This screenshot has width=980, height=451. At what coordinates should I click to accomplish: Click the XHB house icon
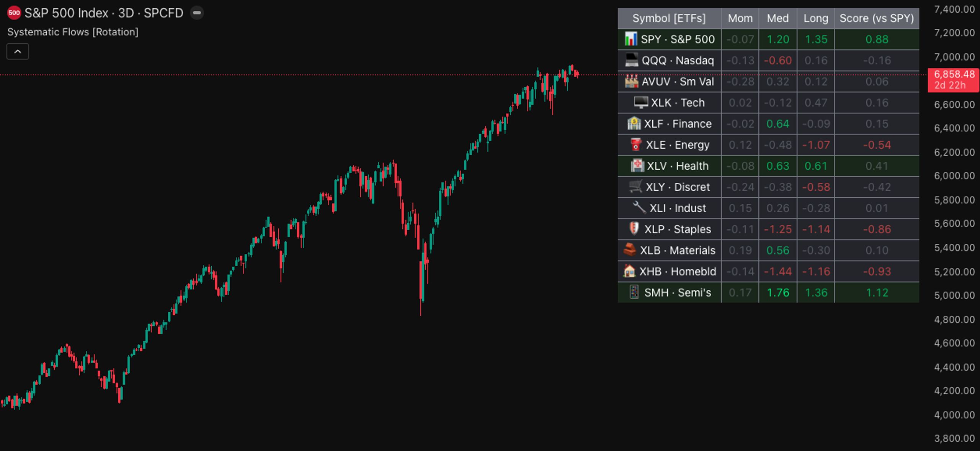pos(629,271)
